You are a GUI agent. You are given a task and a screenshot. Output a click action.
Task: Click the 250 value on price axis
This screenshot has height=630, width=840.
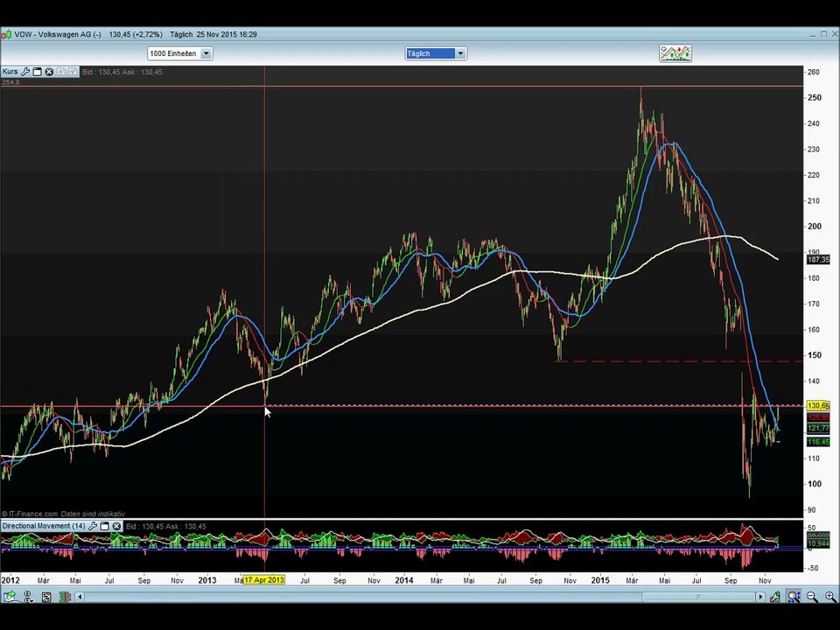tap(815, 97)
